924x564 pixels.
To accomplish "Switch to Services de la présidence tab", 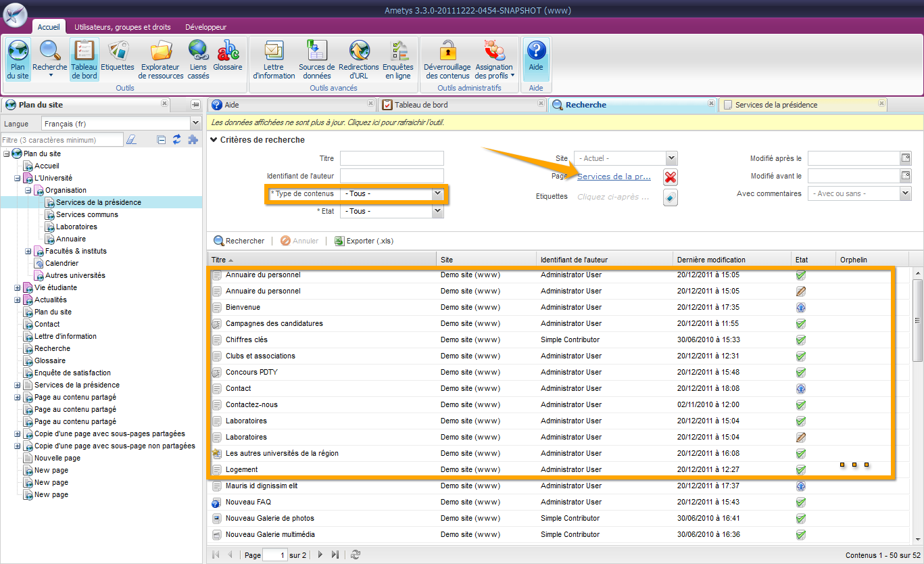I will 776,105.
